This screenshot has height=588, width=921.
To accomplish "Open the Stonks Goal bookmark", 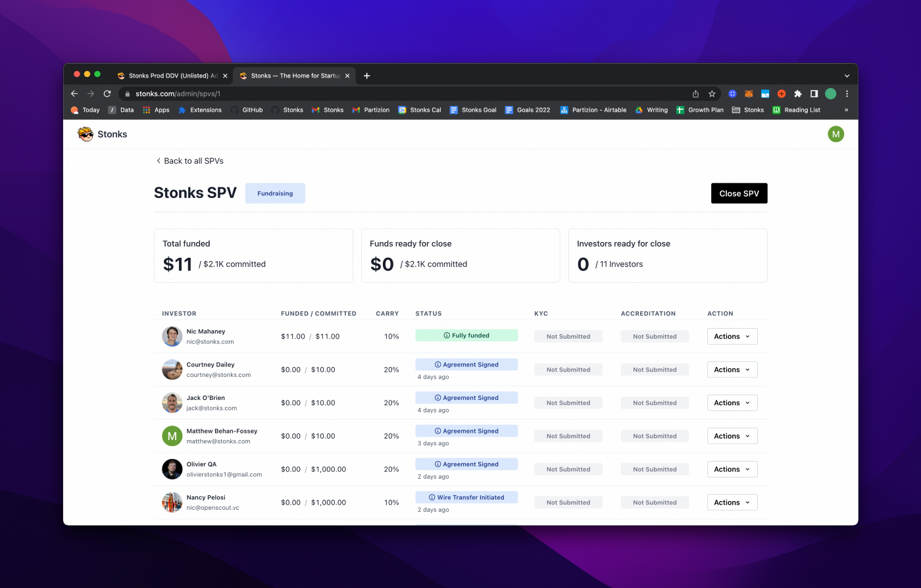I will click(x=472, y=110).
